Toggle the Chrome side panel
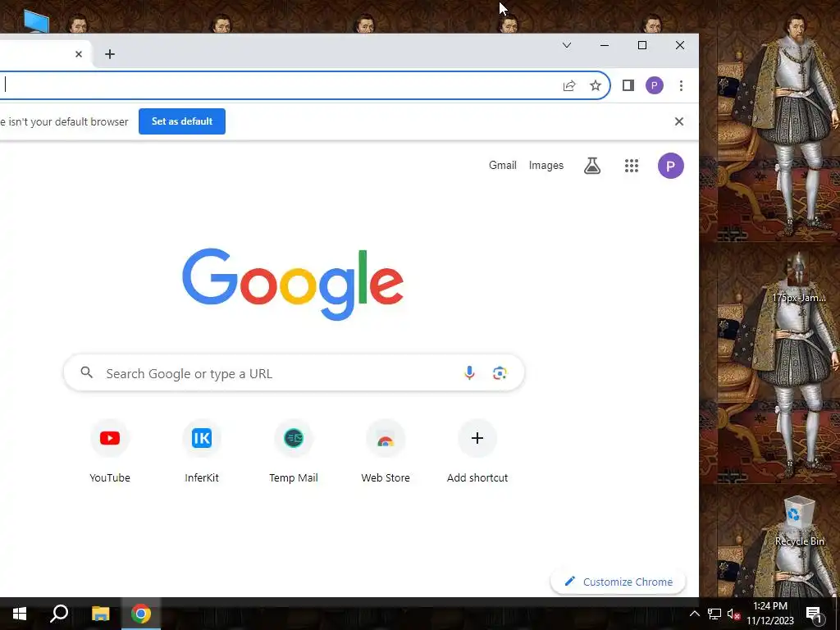 point(628,85)
